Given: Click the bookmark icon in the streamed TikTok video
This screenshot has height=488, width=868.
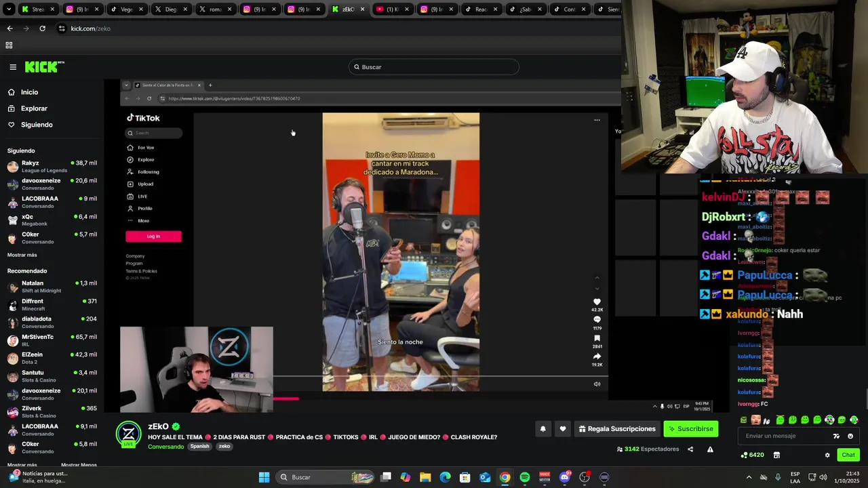Looking at the screenshot, I should 597,338.
